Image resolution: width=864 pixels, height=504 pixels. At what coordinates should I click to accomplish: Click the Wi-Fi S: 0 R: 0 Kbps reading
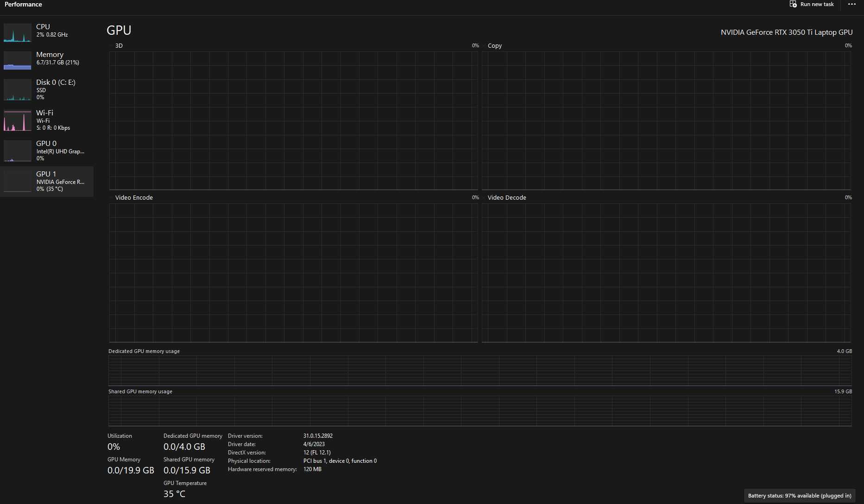[53, 128]
